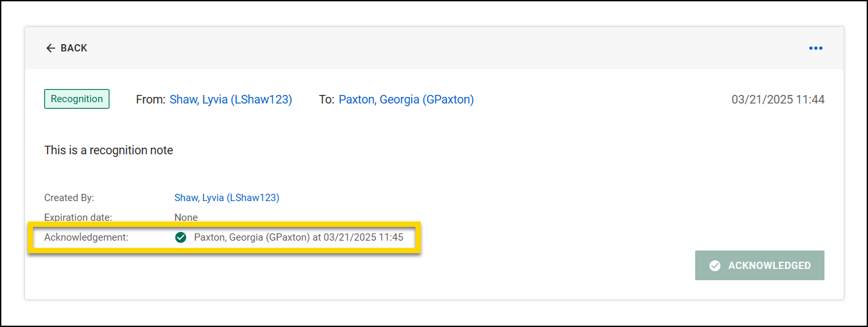The height and width of the screenshot is (327, 868).
Task: Click acknowledgement text showing 03/21/2025 11:45
Action: tap(299, 237)
